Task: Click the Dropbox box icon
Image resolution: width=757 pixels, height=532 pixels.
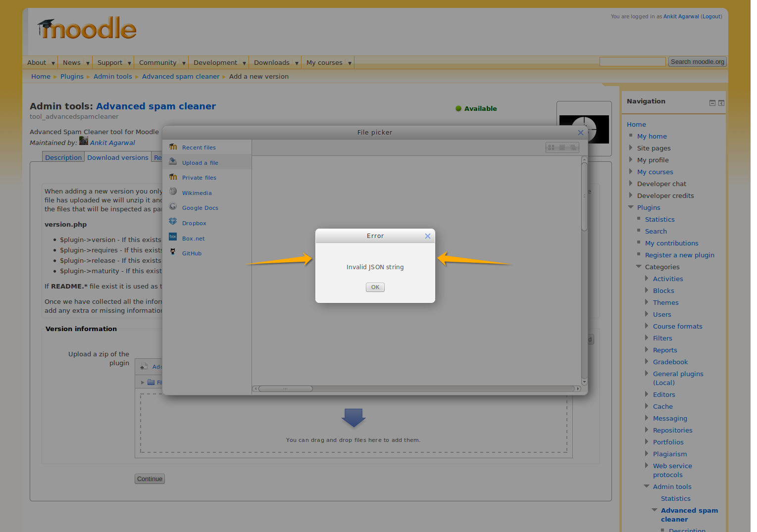Action: 173,222
